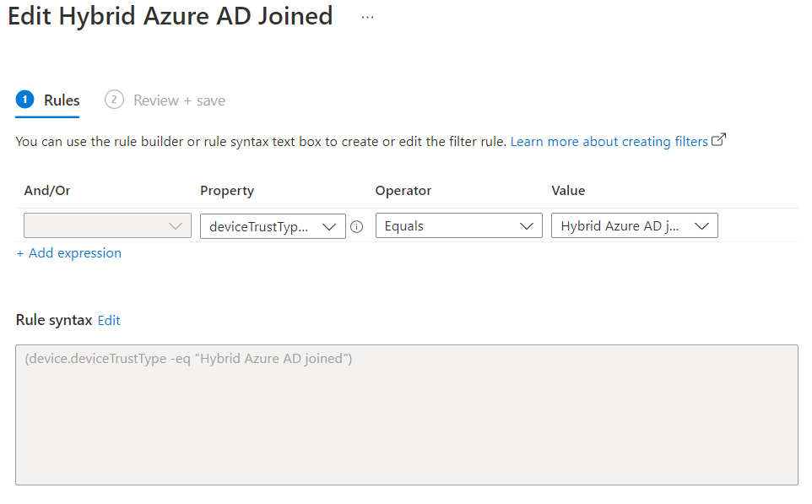Expand the Equals operator dropdown
The width and height of the screenshot is (812, 504).
[459, 226]
